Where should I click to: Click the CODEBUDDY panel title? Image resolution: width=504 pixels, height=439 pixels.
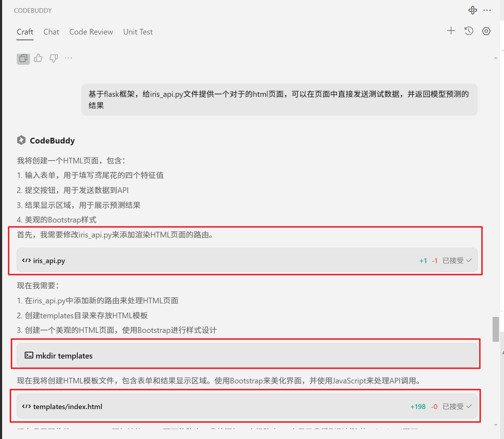coord(33,11)
